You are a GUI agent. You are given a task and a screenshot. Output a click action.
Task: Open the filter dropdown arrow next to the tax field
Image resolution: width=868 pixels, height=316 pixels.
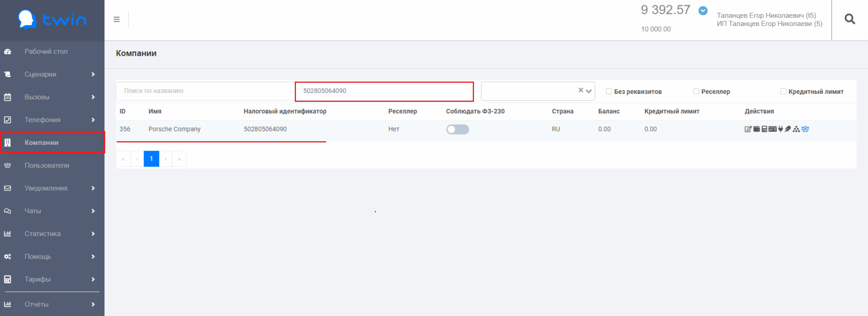point(589,91)
